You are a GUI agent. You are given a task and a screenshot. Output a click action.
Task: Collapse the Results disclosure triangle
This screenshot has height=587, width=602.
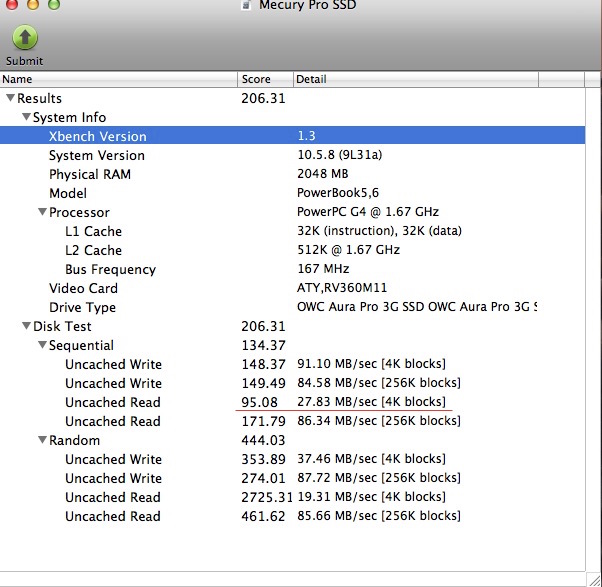click(x=10, y=98)
